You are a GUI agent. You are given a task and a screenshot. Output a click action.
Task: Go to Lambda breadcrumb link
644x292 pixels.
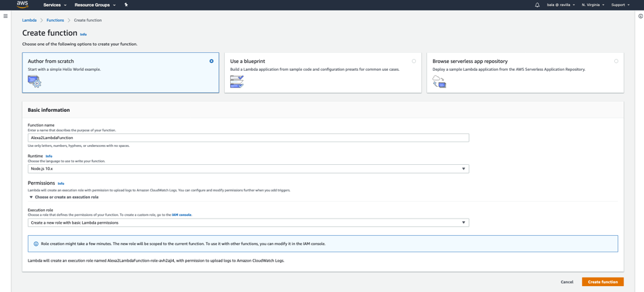(x=29, y=20)
